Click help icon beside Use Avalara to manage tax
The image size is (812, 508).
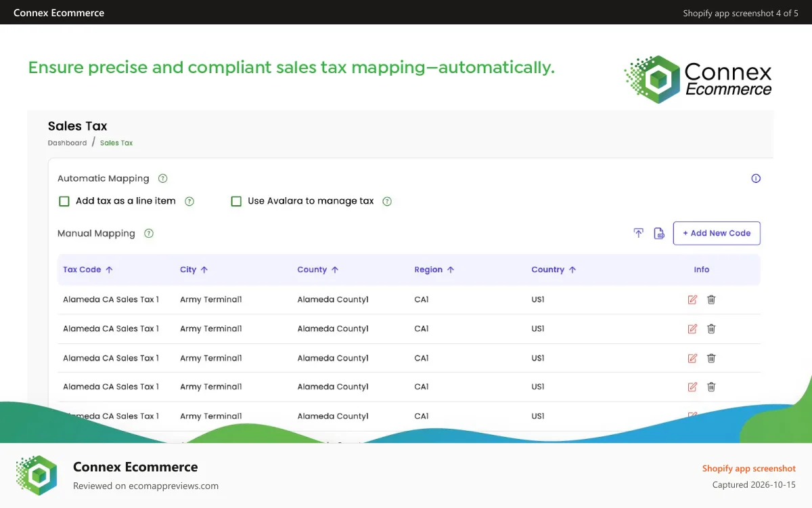387,201
